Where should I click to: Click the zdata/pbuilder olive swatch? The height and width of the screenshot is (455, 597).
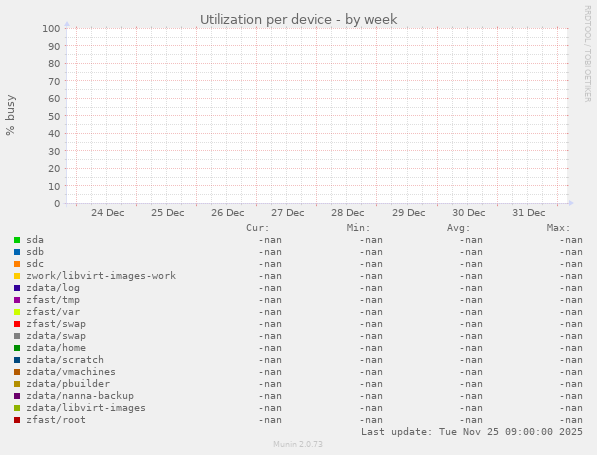click(x=17, y=384)
